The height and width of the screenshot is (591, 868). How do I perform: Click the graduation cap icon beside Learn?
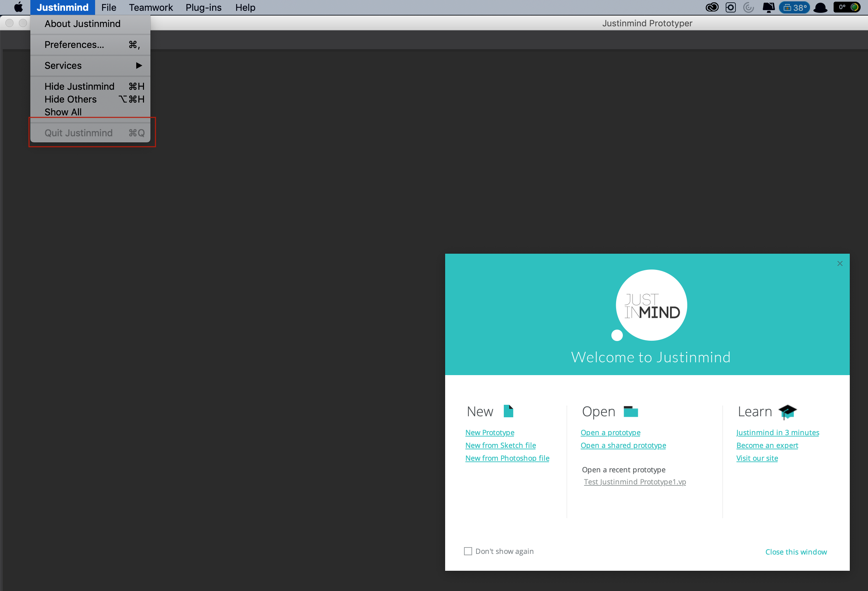point(787,412)
